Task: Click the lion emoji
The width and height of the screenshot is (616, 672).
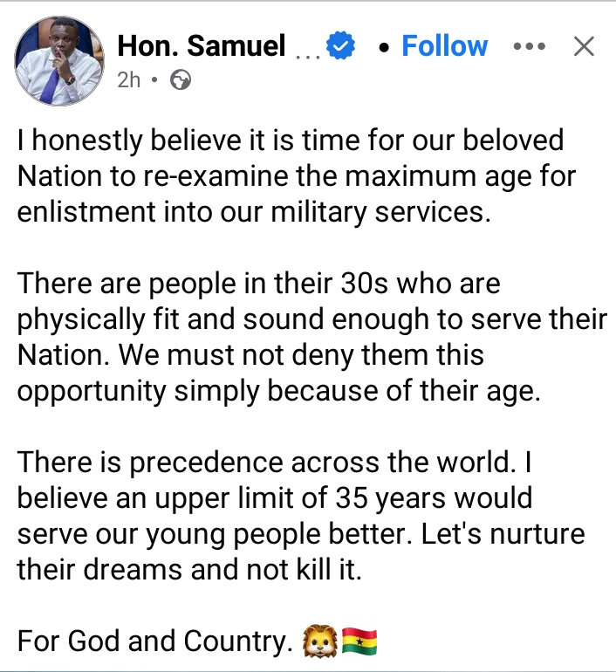Action: pyautogui.click(x=319, y=642)
